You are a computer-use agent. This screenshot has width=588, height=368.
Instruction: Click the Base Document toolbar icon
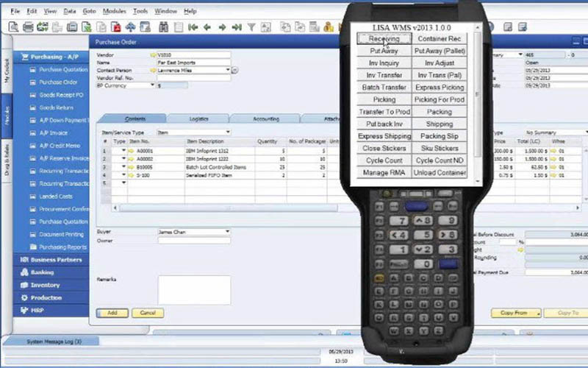coord(286,27)
